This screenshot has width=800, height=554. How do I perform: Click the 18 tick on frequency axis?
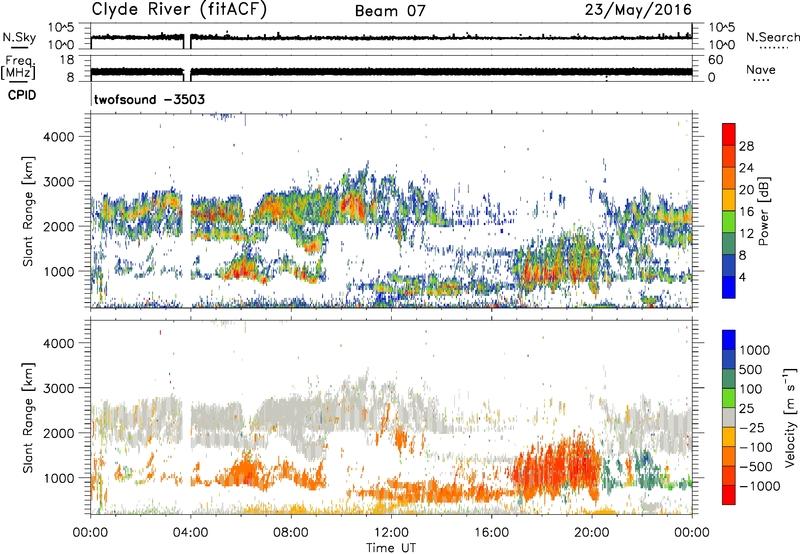67,60
